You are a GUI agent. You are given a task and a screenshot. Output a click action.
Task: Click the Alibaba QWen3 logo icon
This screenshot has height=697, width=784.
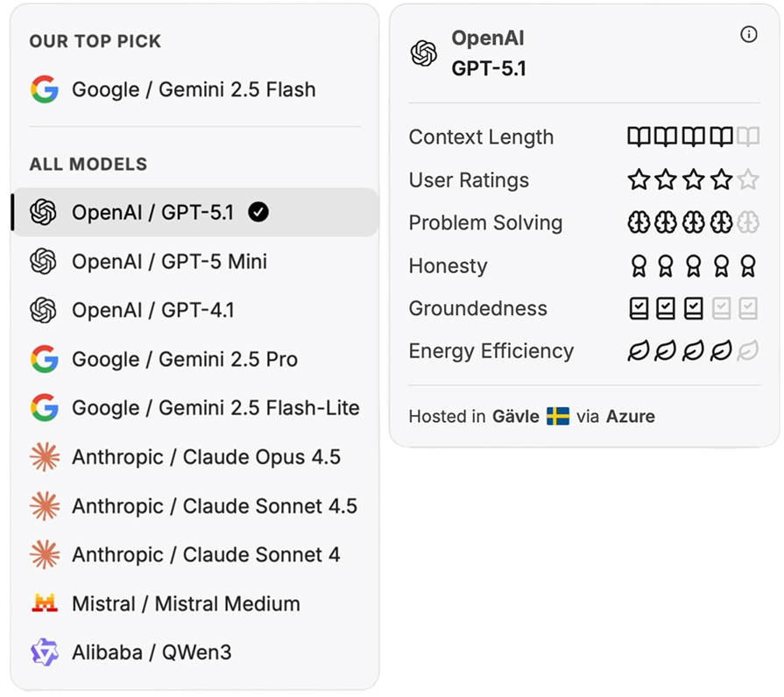click(44, 652)
